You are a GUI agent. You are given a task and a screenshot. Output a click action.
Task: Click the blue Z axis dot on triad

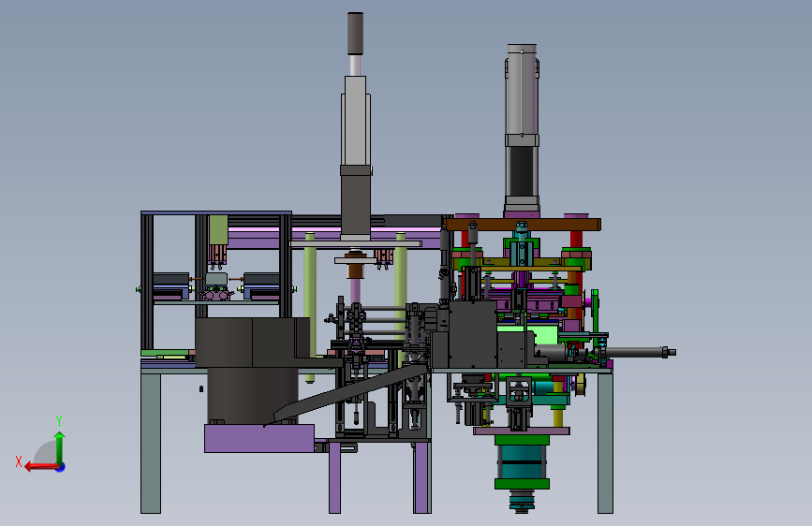[x=61, y=467]
